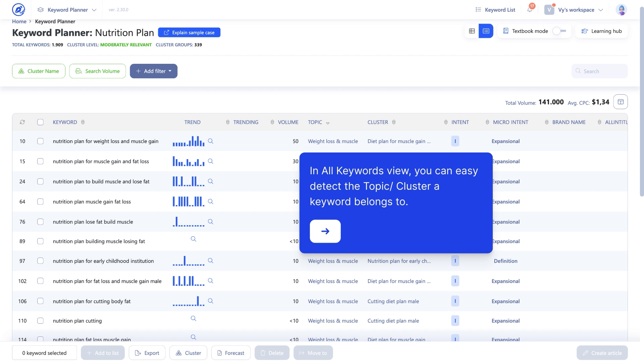
Task: Click the notification bell icon
Action: [529, 9]
